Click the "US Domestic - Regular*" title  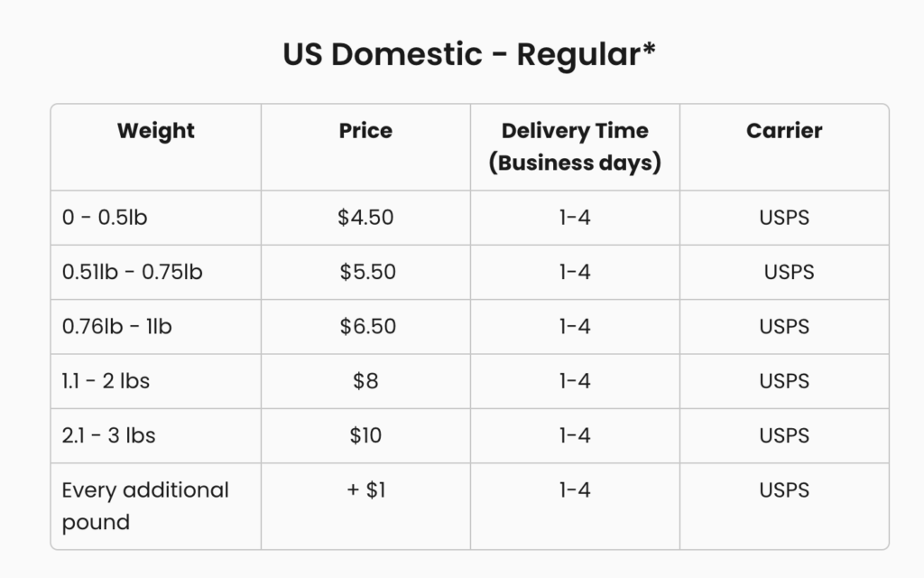tap(468, 54)
